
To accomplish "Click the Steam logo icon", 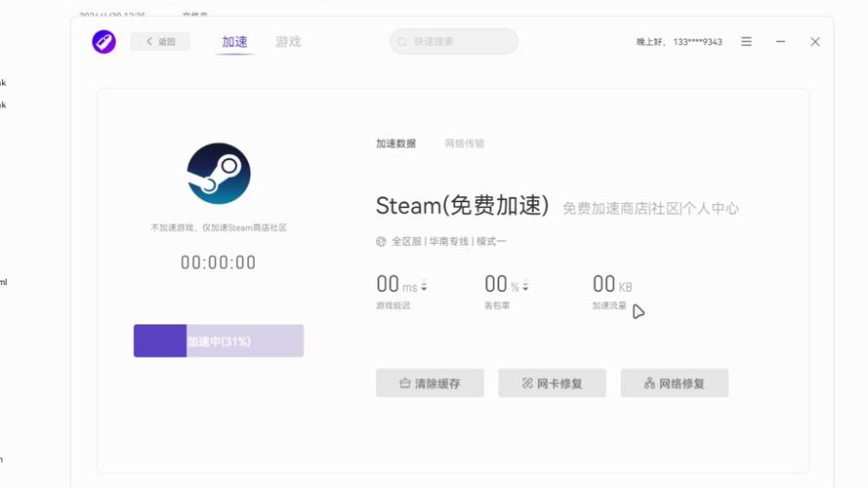I will pos(219,173).
